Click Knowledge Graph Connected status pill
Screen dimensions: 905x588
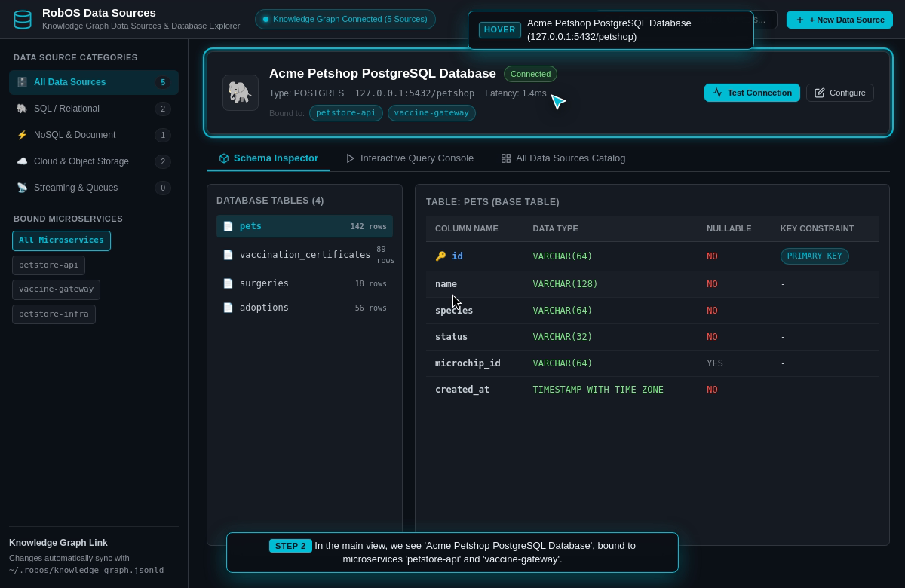(x=345, y=19)
